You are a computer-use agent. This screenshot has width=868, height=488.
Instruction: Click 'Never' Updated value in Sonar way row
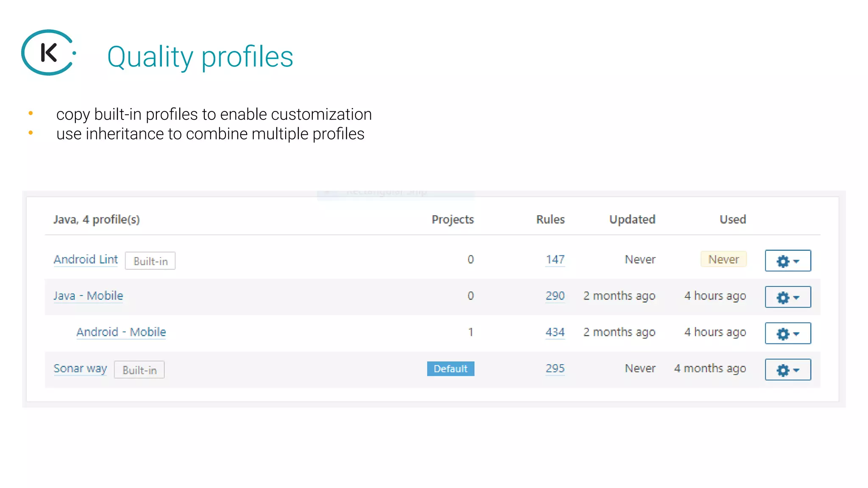(640, 369)
